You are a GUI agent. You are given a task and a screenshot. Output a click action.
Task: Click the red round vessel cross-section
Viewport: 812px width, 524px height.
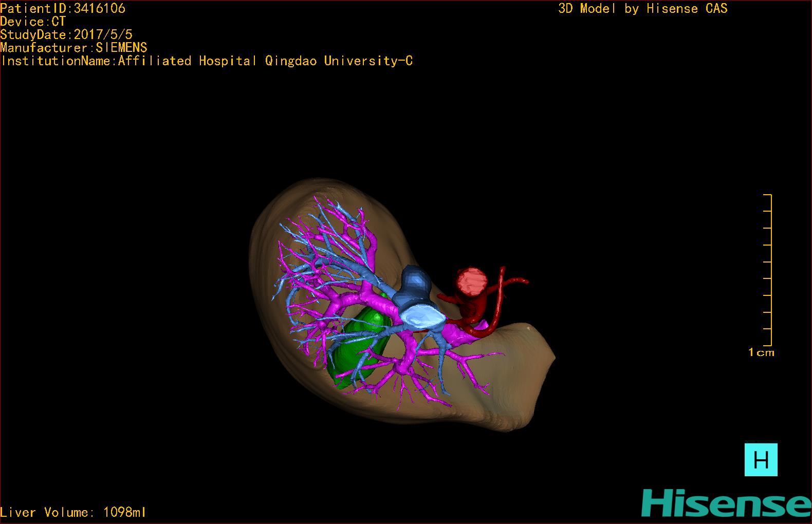pos(472,282)
